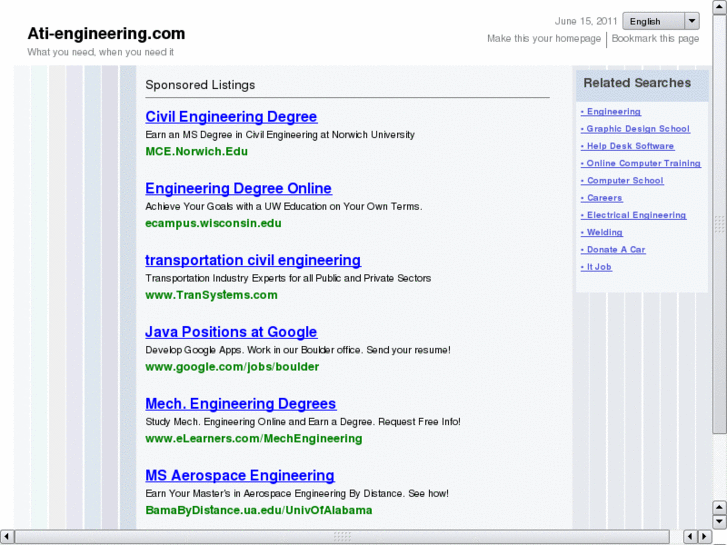Viewport: 727px width, 545px height.
Task: Click vertical scrollbar up arrow at top
Action: [x=719, y=7]
